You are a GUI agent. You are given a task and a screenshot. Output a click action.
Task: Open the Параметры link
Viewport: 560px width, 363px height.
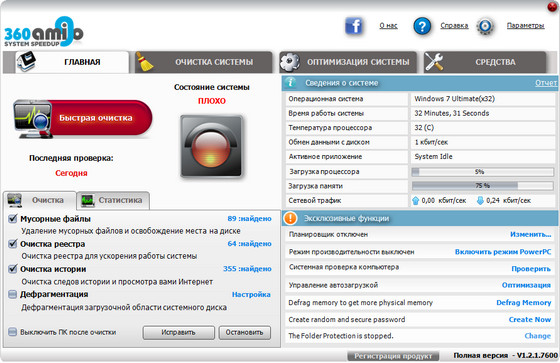click(525, 26)
